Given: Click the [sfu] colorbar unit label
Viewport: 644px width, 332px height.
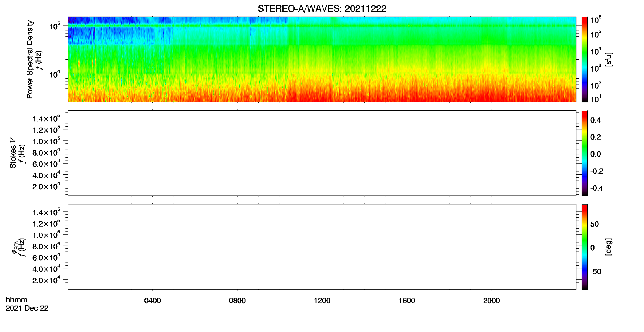Looking at the screenshot, I should (609, 59).
